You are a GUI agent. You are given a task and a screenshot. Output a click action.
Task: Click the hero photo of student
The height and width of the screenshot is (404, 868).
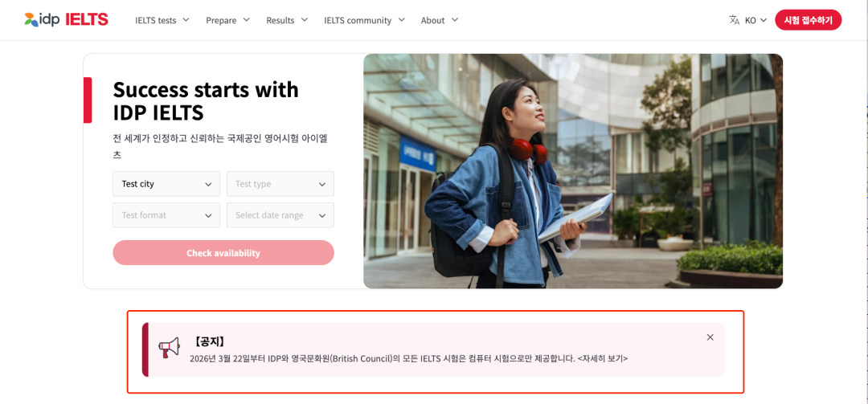tap(573, 171)
